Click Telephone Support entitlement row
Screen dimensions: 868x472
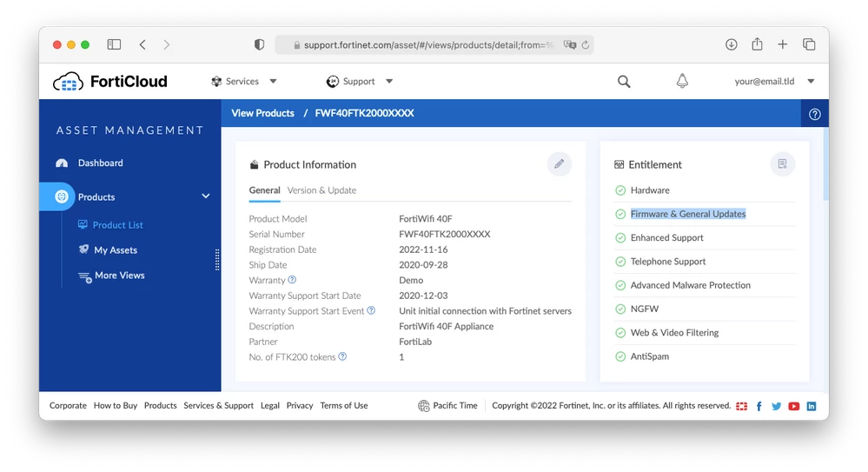(x=705, y=262)
